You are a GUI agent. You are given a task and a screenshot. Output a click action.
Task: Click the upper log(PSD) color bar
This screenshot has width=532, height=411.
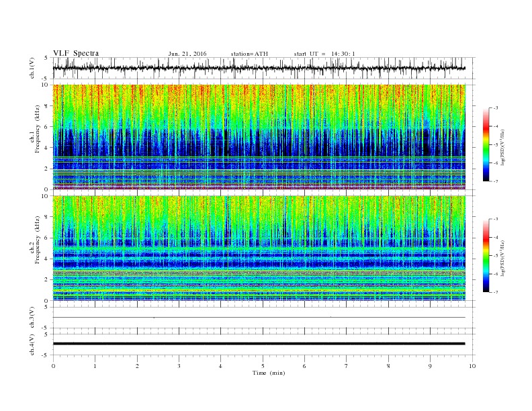click(486, 144)
